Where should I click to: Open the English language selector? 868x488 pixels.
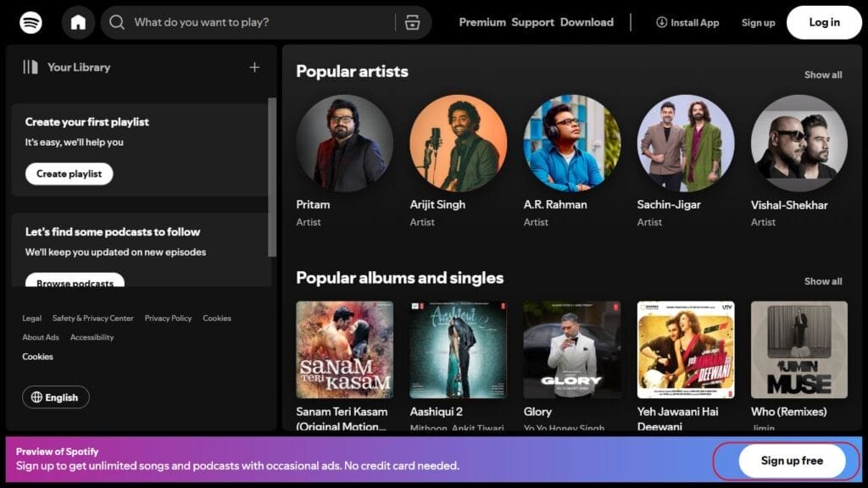56,397
